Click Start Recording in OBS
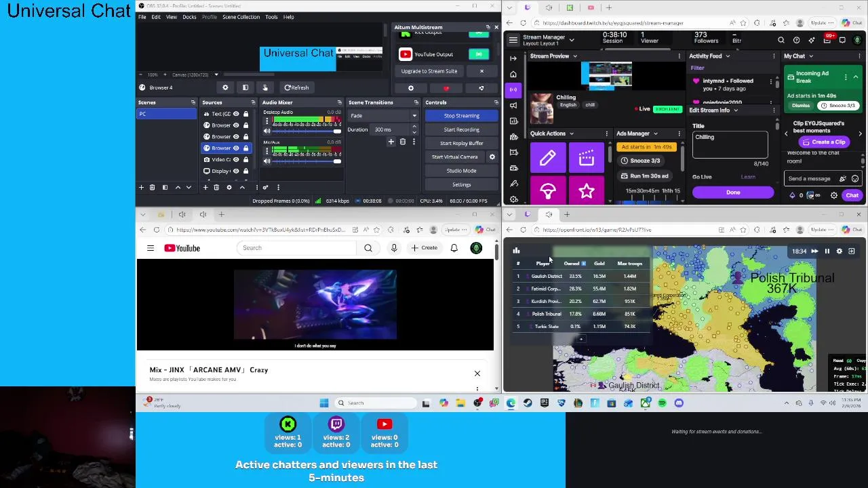This screenshot has width=868, height=488. coord(462,129)
